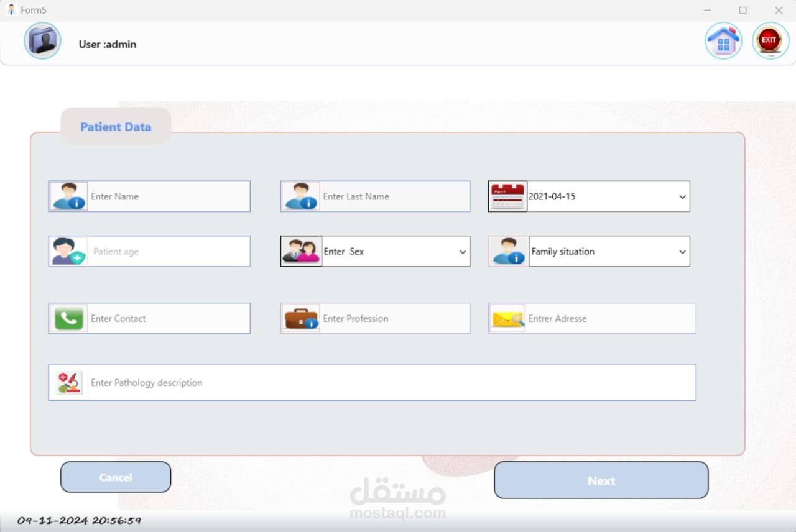This screenshot has height=532, width=796.
Task: Click the patient icon beside Patient age
Action: pyautogui.click(x=68, y=251)
